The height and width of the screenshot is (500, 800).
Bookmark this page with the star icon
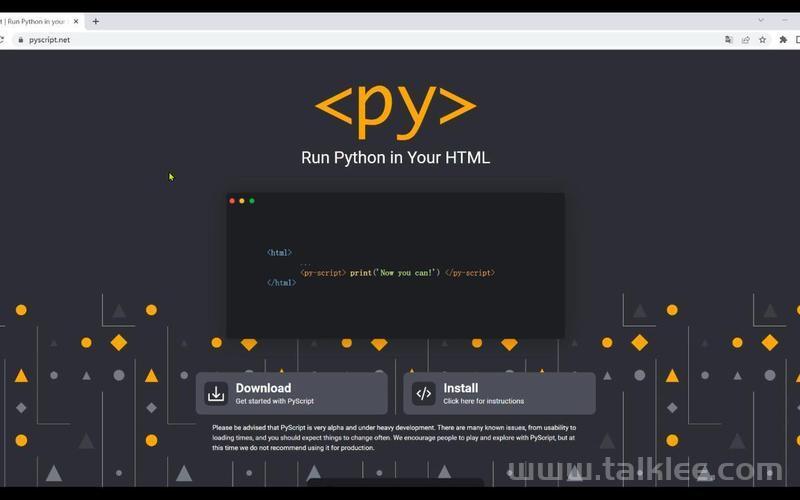762,40
